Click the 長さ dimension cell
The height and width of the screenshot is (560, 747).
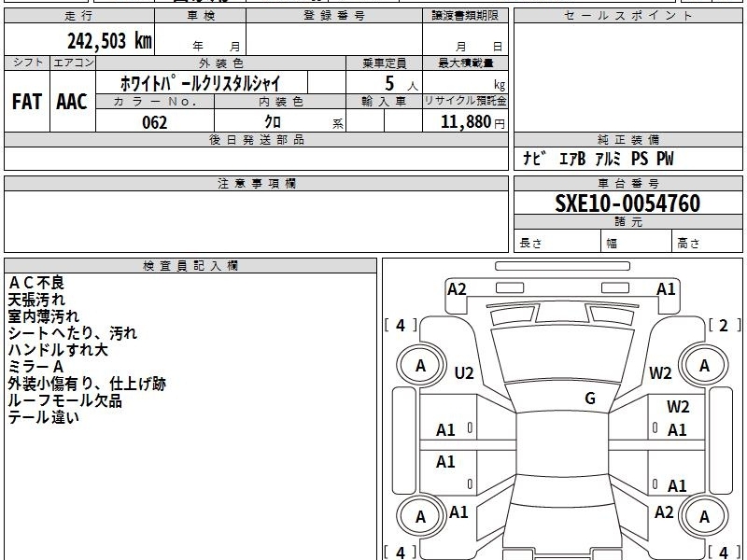pos(557,241)
